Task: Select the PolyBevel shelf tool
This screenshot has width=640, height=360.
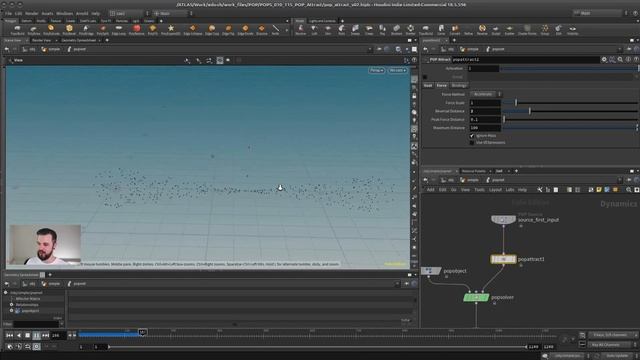Action: pos(69,29)
